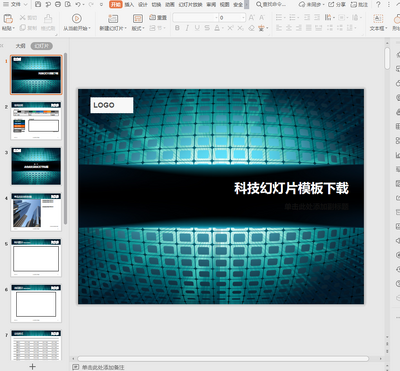
Task: Click the undo arrow icon
Action: coord(78,4)
